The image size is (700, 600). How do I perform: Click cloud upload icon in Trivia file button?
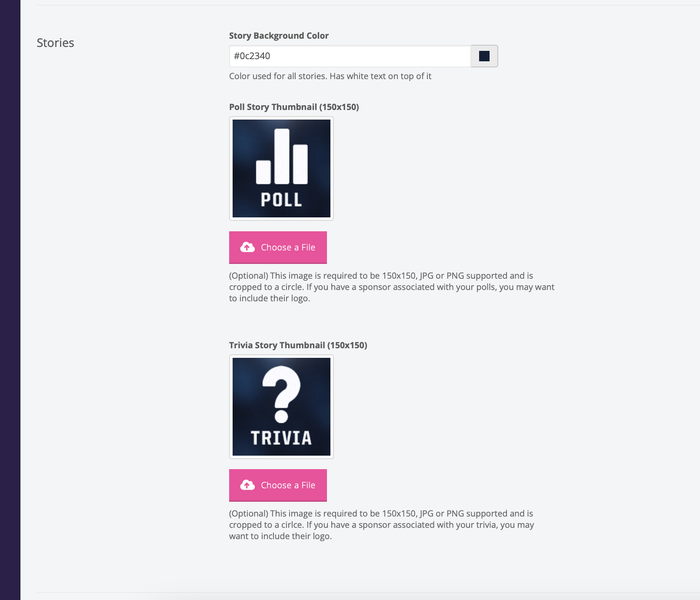coord(247,485)
